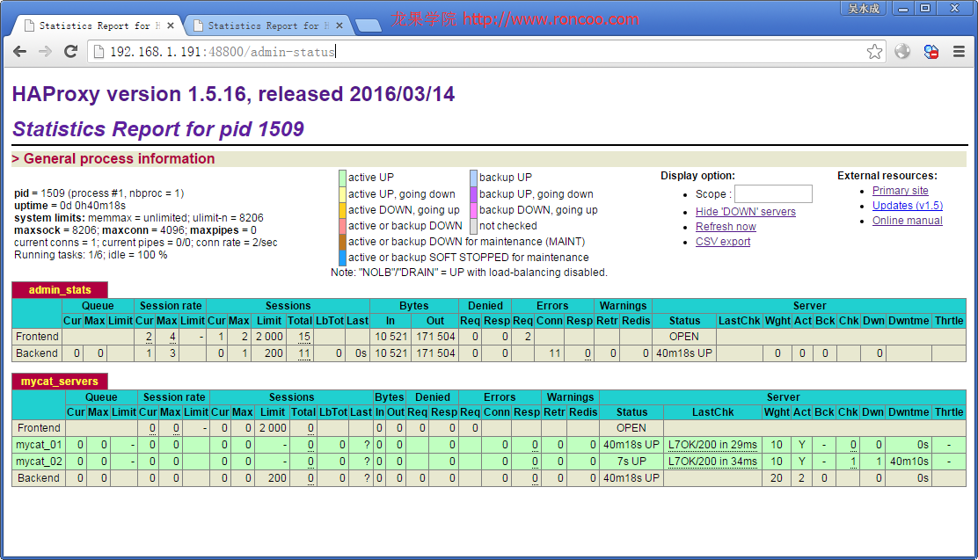Select the first Statistics Report tab
This screenshot has height=560, width=978.
click(97, 25)
